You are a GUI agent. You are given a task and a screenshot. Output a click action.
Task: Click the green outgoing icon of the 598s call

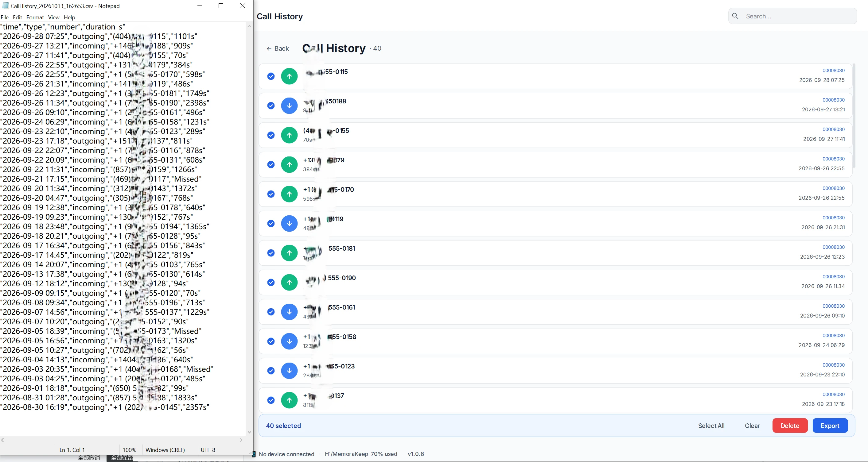pyautogui.click(x=289, y=194)
